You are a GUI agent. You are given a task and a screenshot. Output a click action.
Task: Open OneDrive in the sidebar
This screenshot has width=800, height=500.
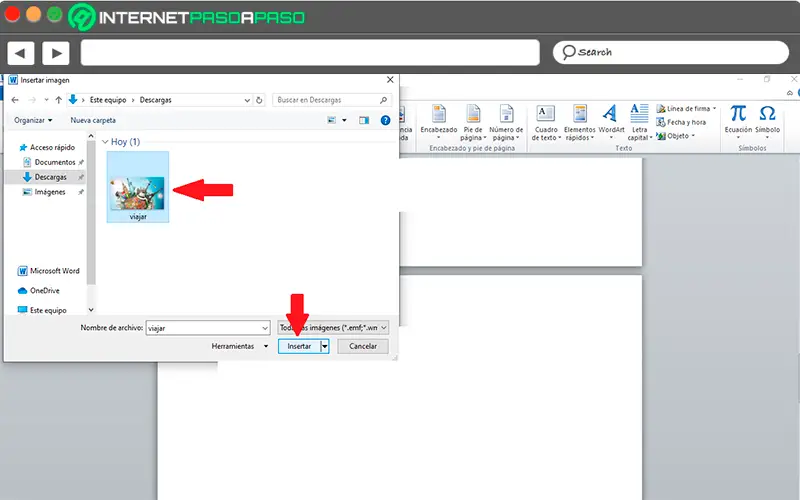(x=39, y=291)
